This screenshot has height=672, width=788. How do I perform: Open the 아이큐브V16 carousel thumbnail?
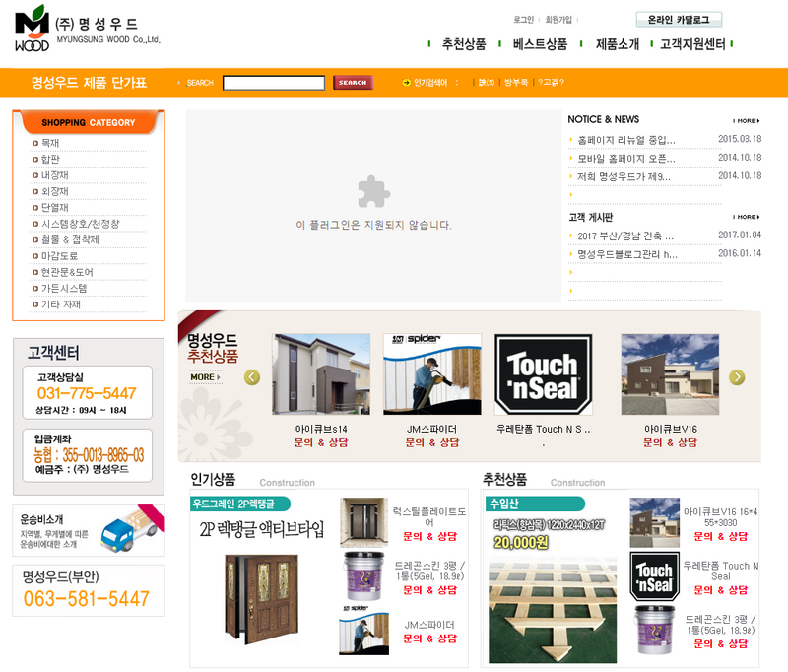tap(670, 374)
